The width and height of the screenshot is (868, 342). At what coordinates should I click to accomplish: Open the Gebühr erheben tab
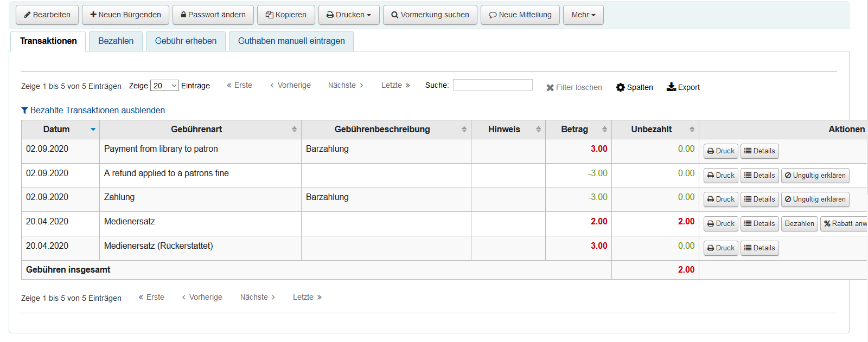click(186, 41)
